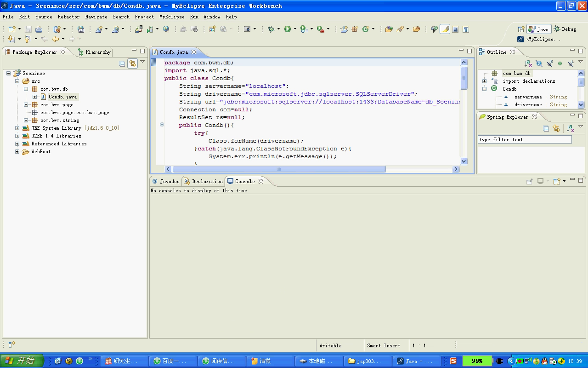Click the New wizard toolbar icon

point(12,29)
